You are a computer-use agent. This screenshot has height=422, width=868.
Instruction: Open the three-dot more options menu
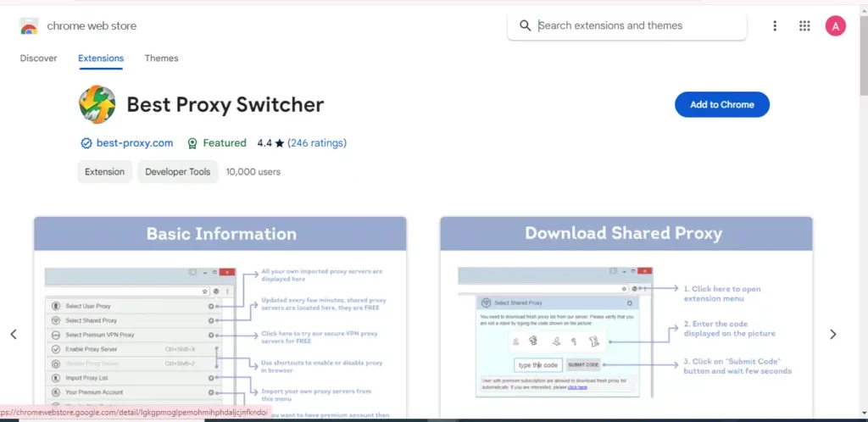[775, 25]
